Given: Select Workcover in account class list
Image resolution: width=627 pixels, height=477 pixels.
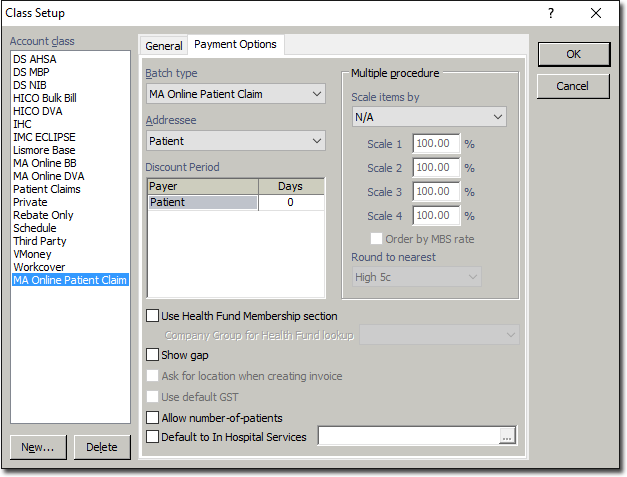Looking at the screenshot, I should coord(39,267).
